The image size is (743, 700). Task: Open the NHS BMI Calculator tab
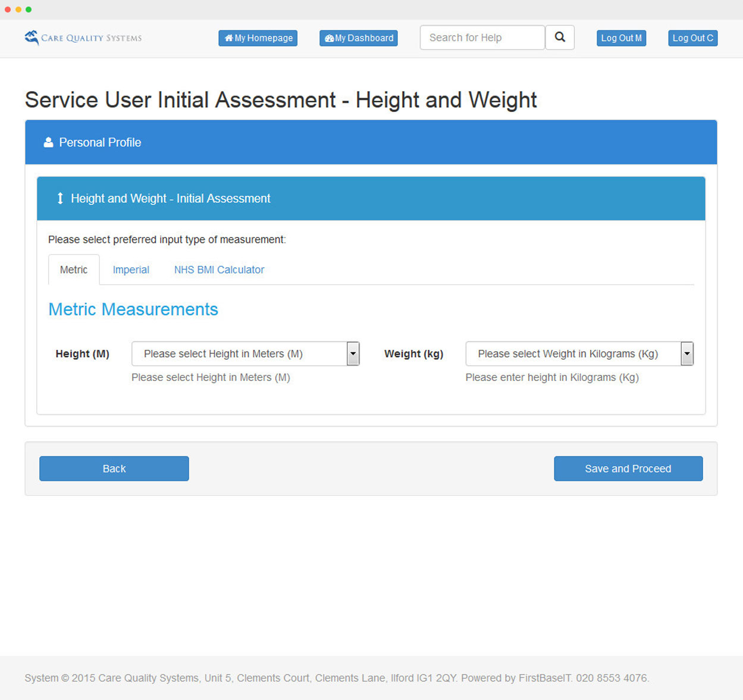(219, 270)
